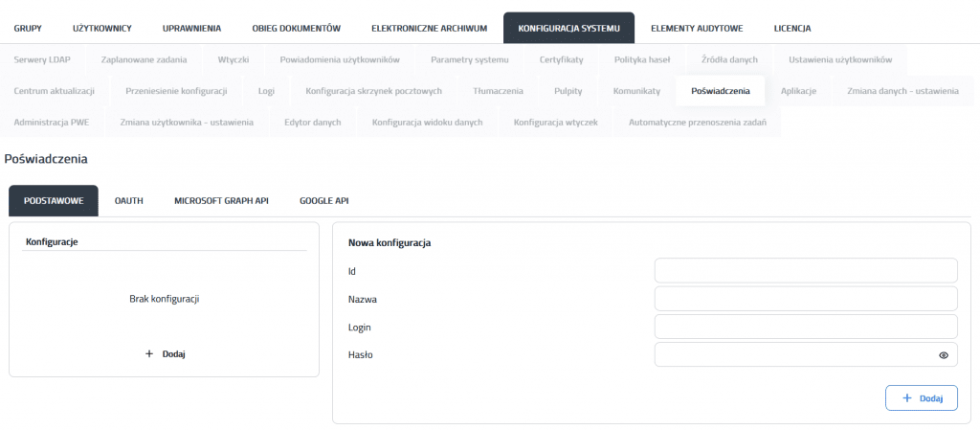Open Automatyczne przenoszenia zadań
The height and width of the screenshot is (430, 980).
pos(697,122)
